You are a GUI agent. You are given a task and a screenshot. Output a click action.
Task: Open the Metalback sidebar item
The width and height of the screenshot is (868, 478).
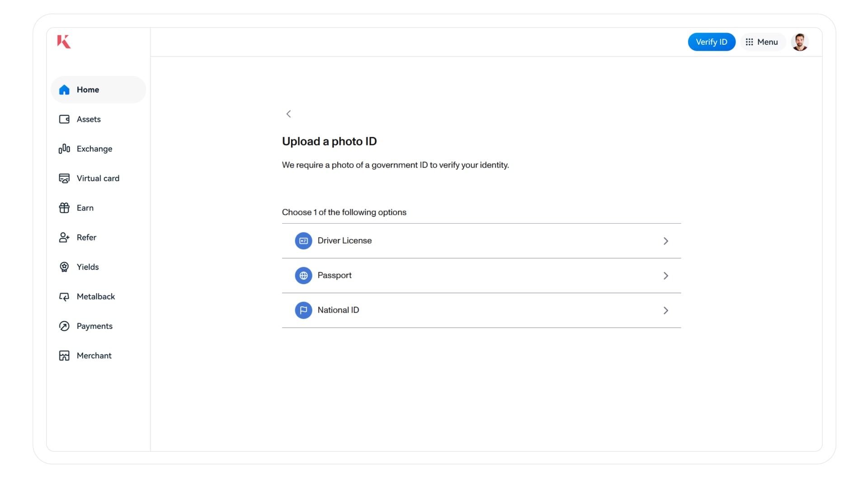click(x=98, y=297)
